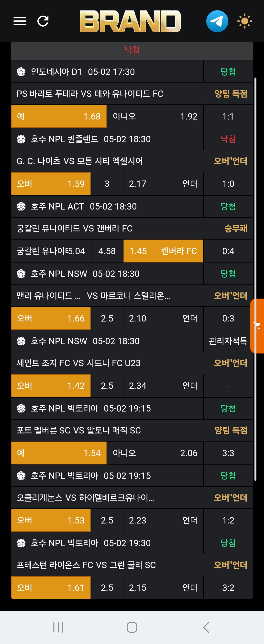Select 아니오 1.92 odds option
This screenshot has height=644, width=264.
click(155, 117)
